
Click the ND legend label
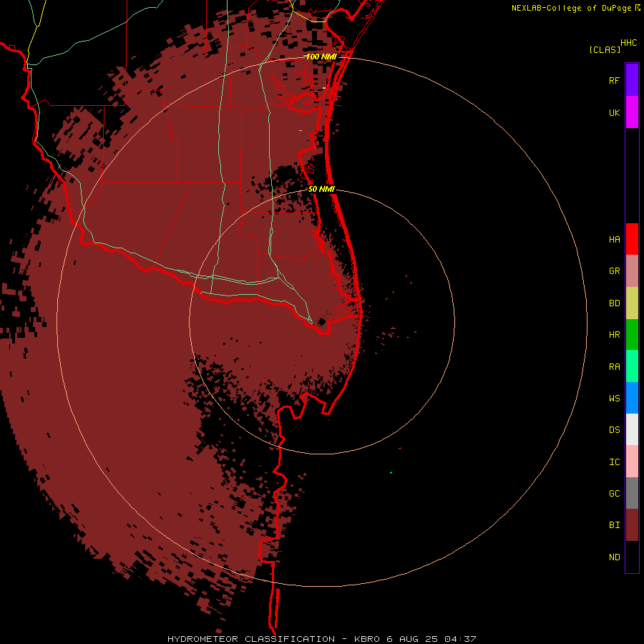614,557
